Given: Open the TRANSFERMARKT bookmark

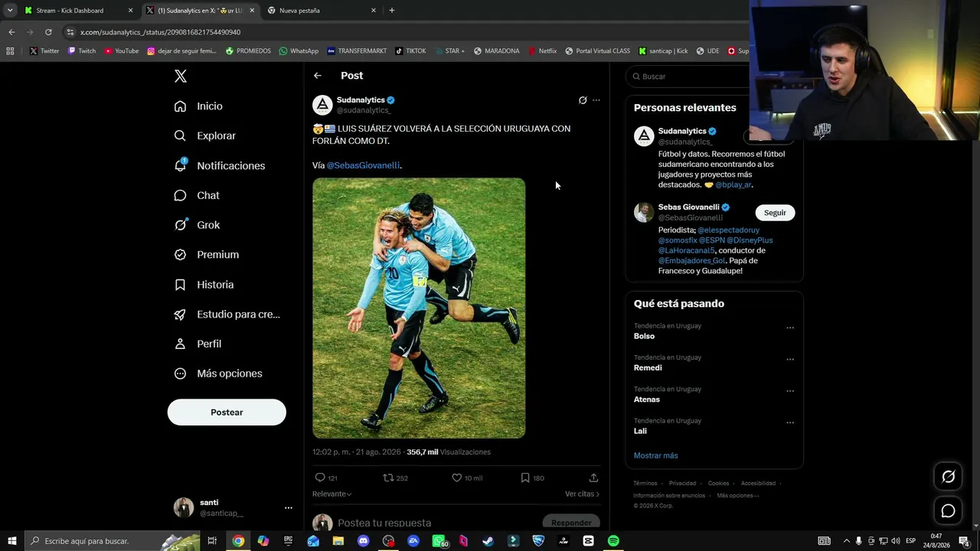Looking at the screenshot, I should [x=357, y=51].
